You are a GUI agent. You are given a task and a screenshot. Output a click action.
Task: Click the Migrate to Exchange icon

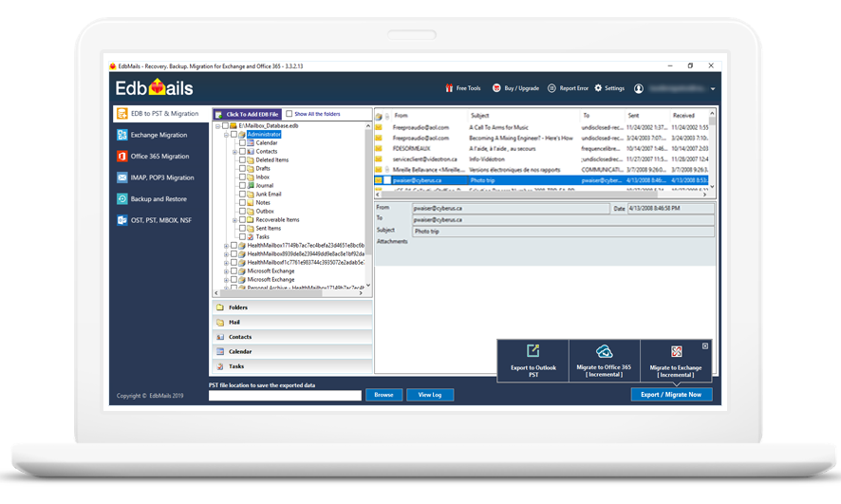677,352
